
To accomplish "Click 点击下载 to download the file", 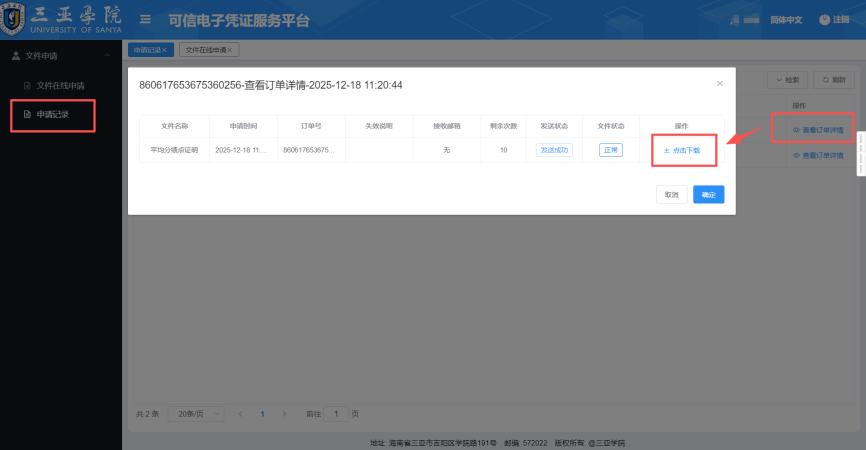I will 682,150.
